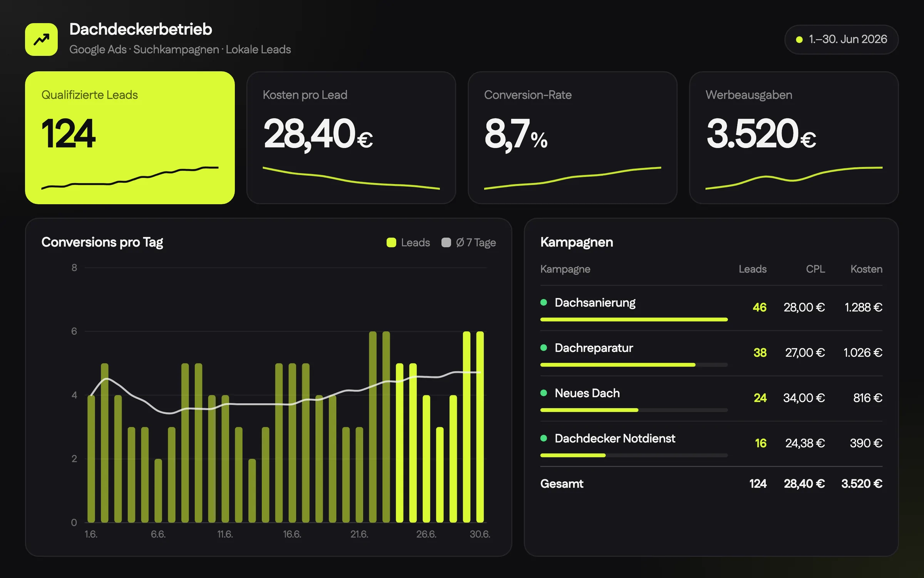
Task: Sort by the Kampagne column header
Action: tap(565, 269)
